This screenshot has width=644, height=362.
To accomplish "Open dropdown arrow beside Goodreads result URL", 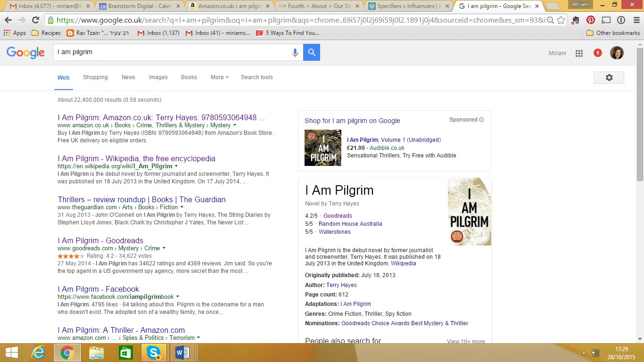I will 164,248.
